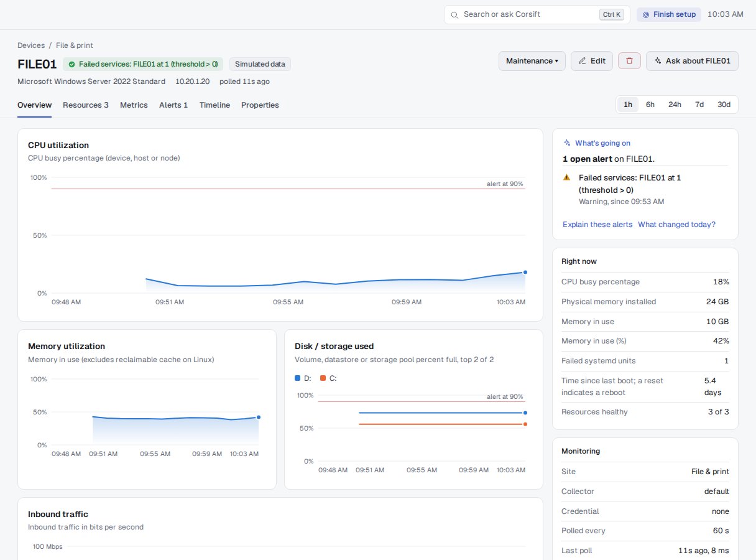Click Explain these alerts link

click(x=597, y=225)
